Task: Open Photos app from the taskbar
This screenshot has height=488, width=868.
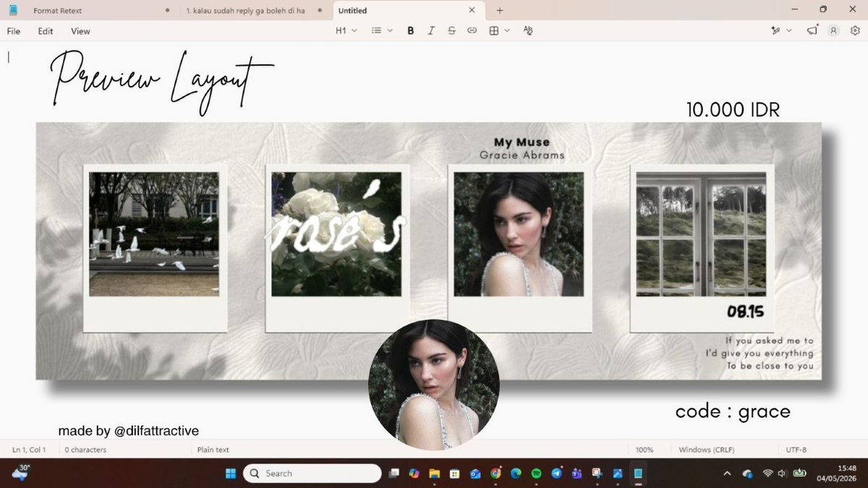Action: click(618, 474)
